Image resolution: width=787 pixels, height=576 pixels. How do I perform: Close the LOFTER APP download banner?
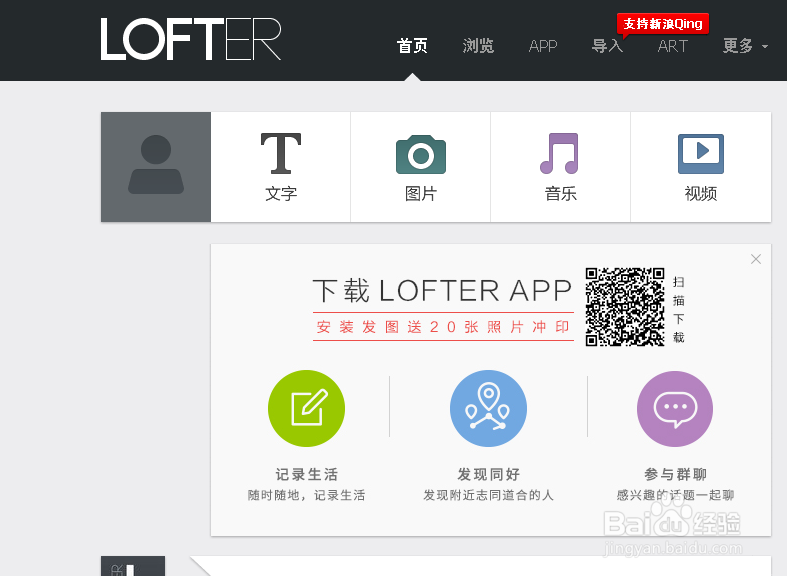756,259
